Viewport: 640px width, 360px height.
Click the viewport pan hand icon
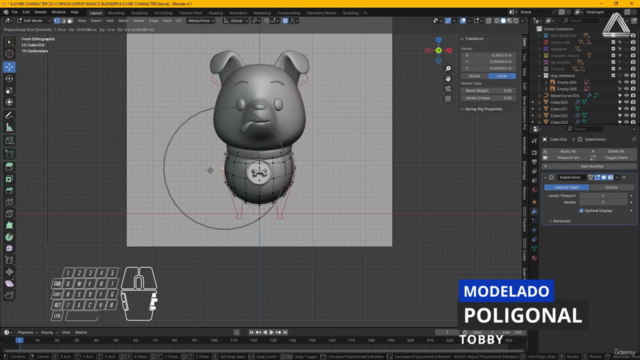(448, 78)
